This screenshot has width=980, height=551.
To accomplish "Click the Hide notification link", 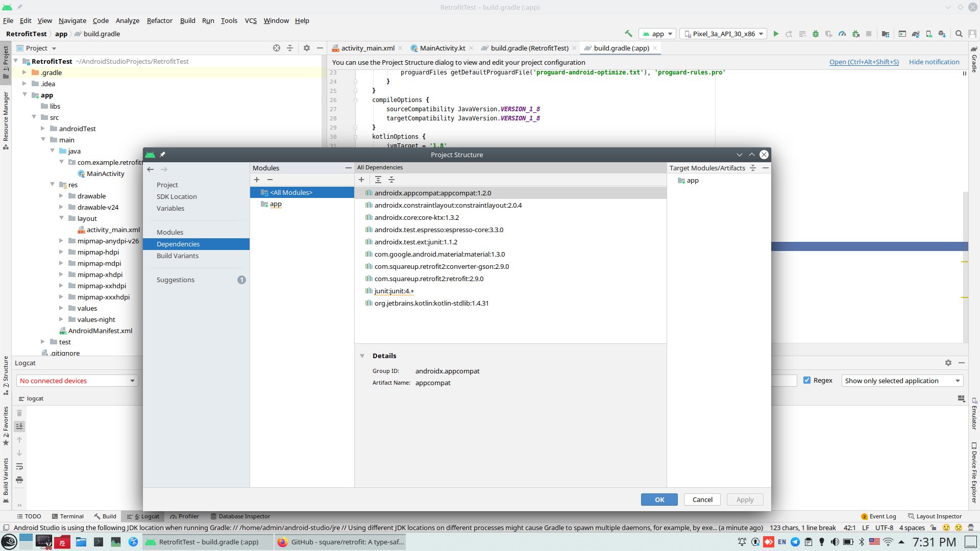I will (934, 62).
